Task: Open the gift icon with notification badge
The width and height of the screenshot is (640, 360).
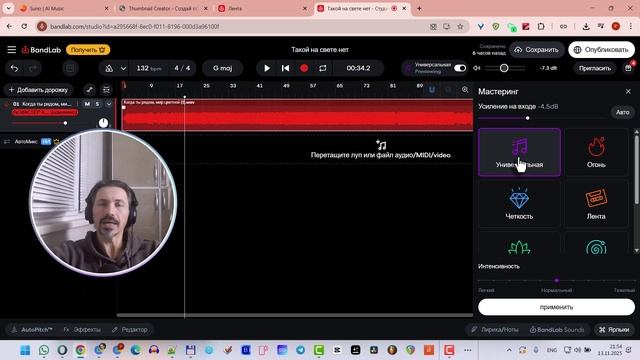Action: pos(629,68)
